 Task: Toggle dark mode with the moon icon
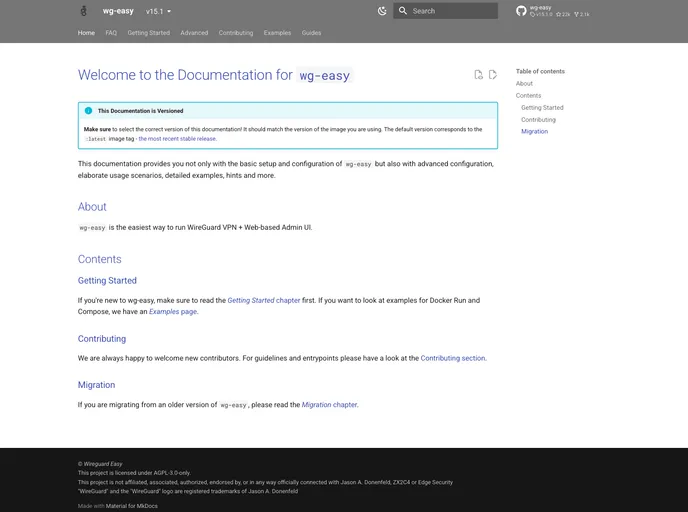(x=382, y=11)
